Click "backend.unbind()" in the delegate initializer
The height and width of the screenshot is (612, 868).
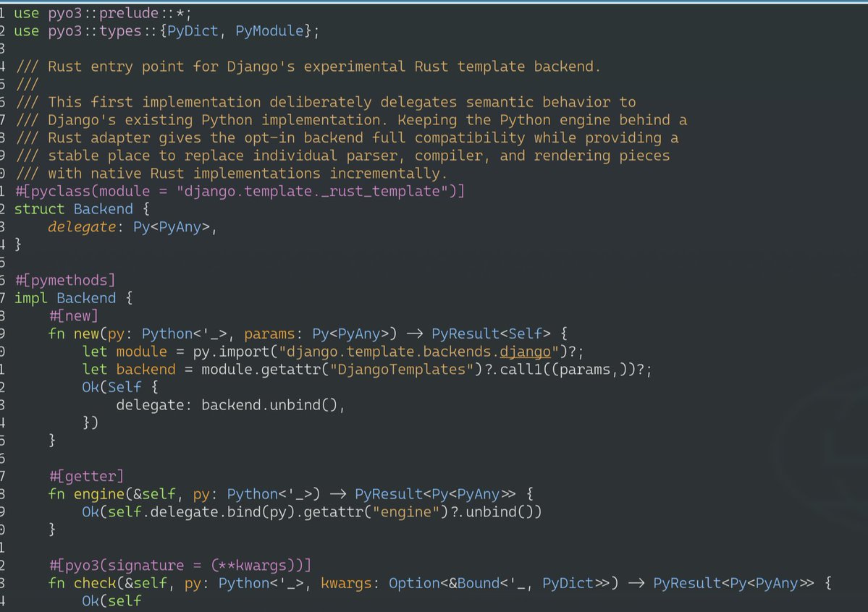coord(269,405)
